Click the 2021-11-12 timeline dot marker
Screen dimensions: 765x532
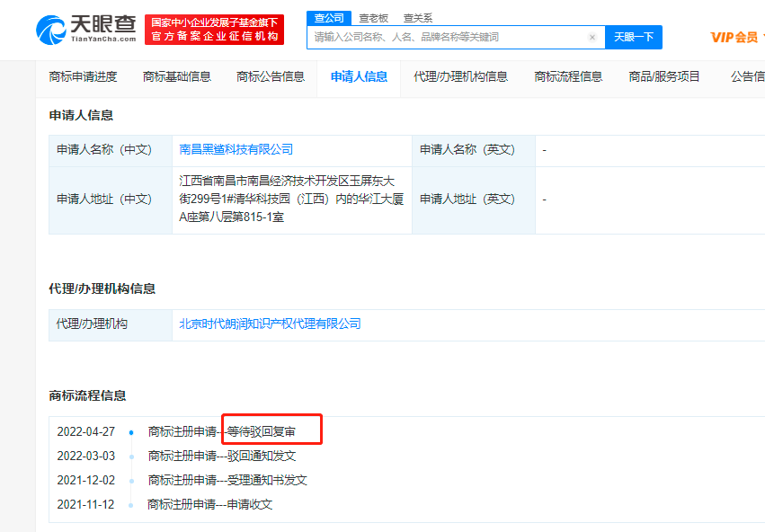click(130, 505)
